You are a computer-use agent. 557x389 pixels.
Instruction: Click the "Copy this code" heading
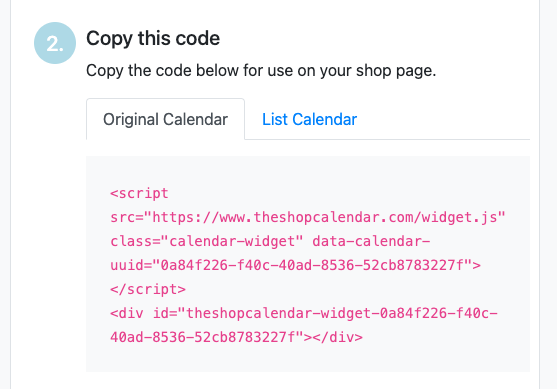(153, 38)
